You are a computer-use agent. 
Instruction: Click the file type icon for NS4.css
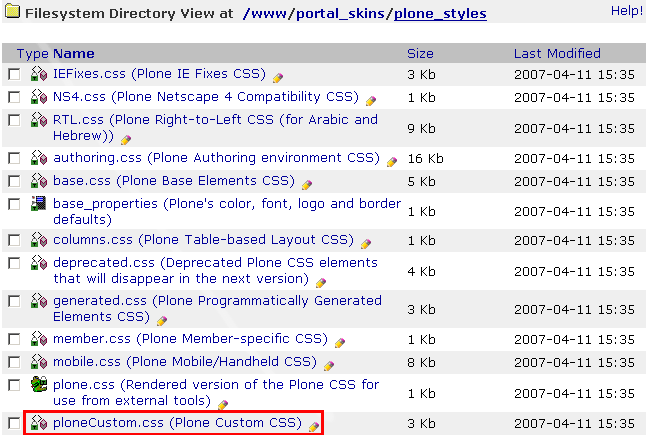pos(39,97)
